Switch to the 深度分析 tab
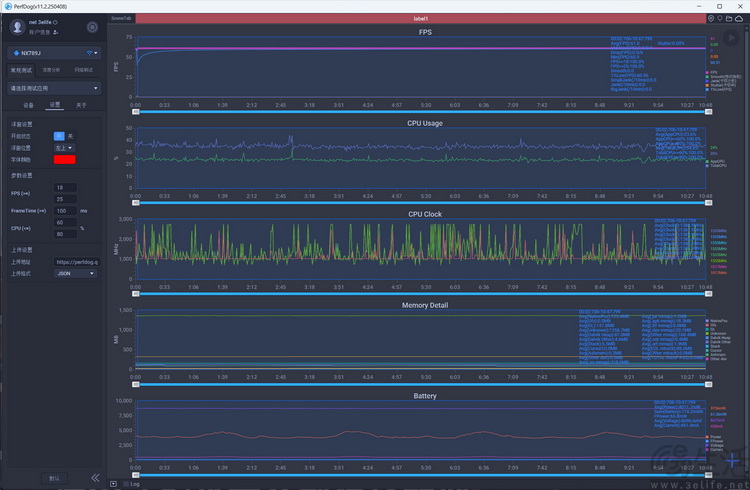 51,70
